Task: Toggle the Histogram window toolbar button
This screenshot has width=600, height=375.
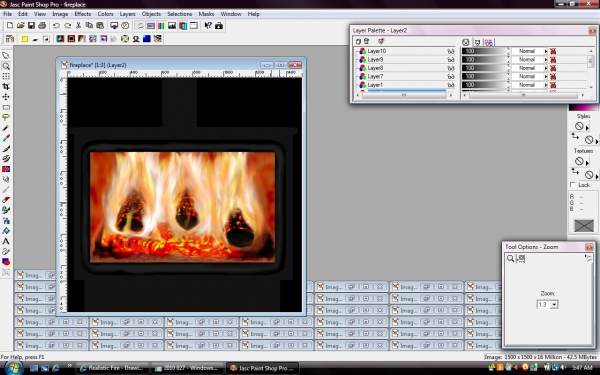Action: click(172, 26)
